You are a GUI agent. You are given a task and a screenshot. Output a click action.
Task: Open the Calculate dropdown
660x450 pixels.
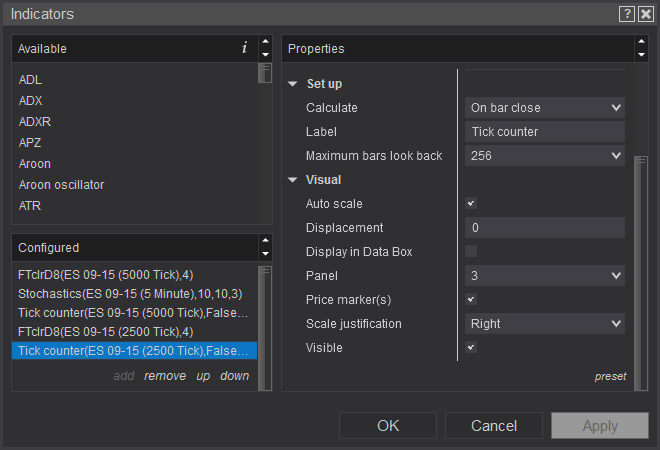point(545,108)
